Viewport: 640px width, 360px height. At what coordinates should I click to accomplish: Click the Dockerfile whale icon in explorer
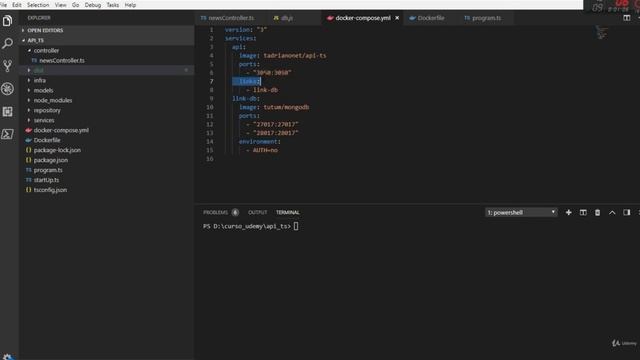(x=29, y=140)
